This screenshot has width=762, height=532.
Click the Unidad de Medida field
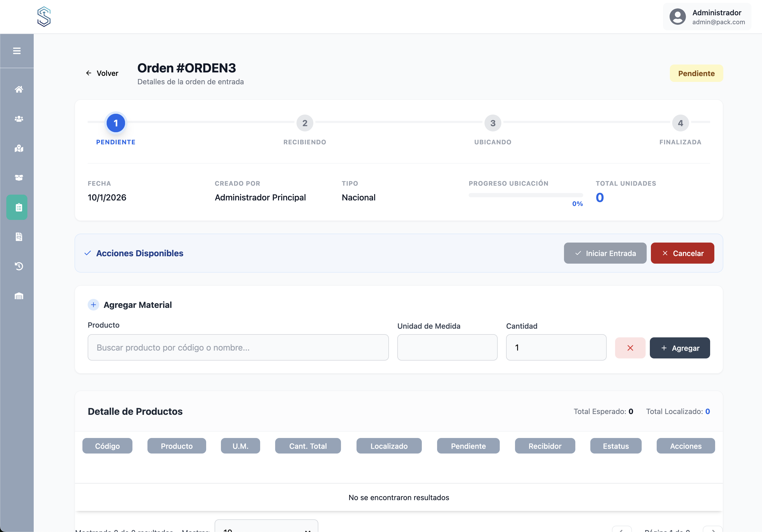(x=447, y=347)
